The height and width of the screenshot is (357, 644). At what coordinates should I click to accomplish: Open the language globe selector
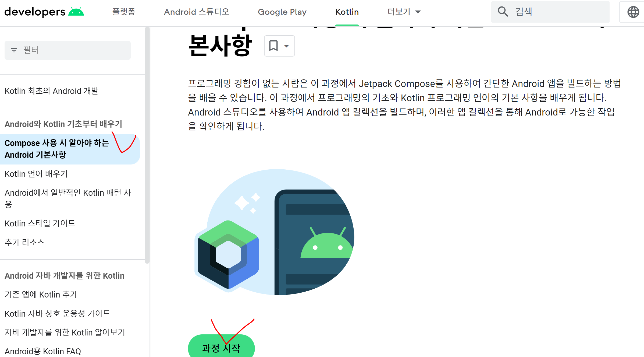633,12
